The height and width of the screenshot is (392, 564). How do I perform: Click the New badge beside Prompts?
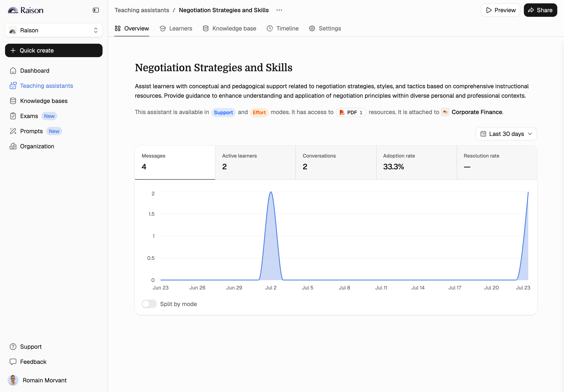(x=54, y=132)
